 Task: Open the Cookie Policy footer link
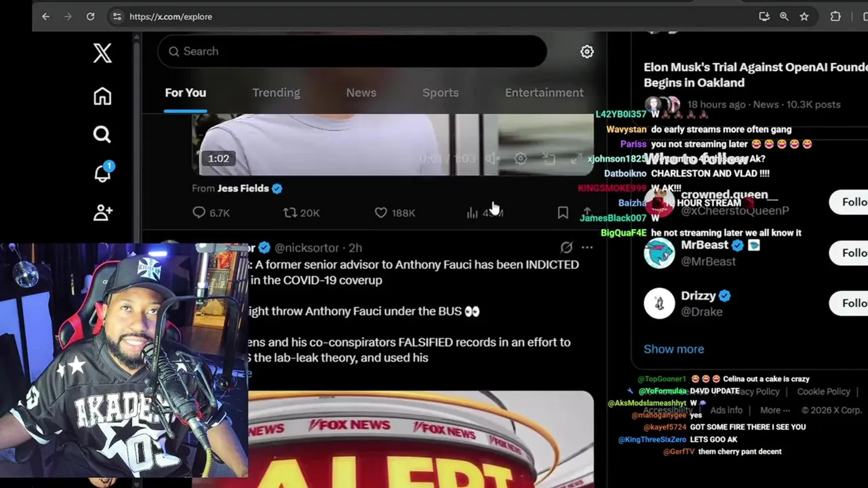click(823, 392)
